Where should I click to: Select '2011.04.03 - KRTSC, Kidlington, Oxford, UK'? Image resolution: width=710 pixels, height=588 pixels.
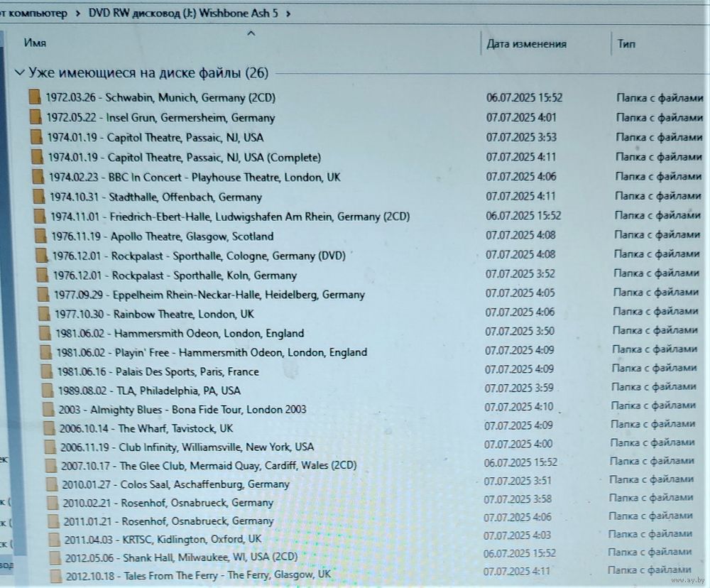[x=163, y=540]
